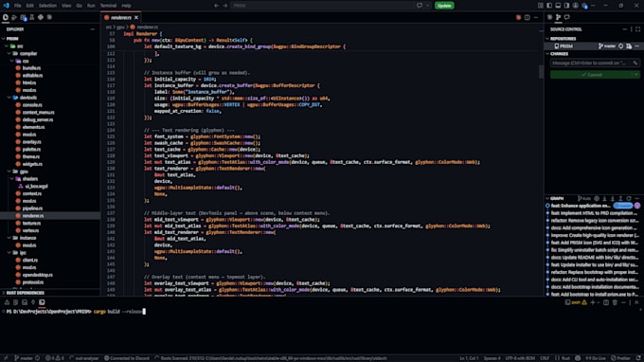Split the editor to the right
Viewport: 644px width, 362px height.
click(527, 17)
